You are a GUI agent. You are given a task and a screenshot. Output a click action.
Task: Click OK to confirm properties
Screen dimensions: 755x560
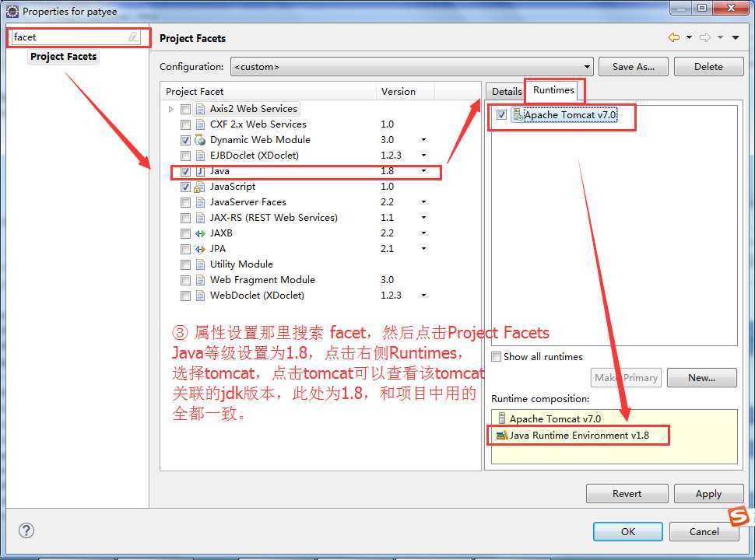pyautogui.click(x=628, y=532)
